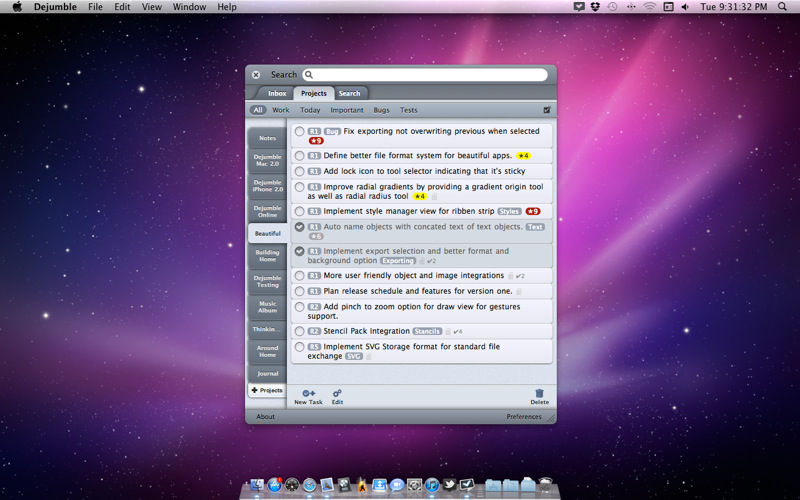Click the Text tag on Auto name objects task
Viewport: 800px width, 500px height.
click(x=535, y=227)
